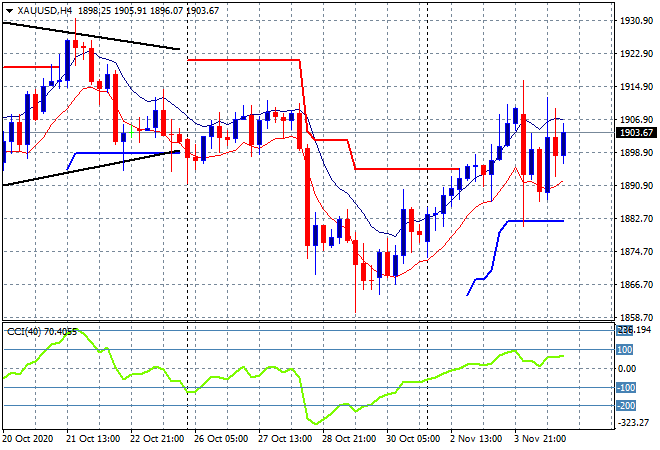The width and height of the screenshot is (660, 450).
Task: Click the 1898.90 price axis label
Action: 637,153
